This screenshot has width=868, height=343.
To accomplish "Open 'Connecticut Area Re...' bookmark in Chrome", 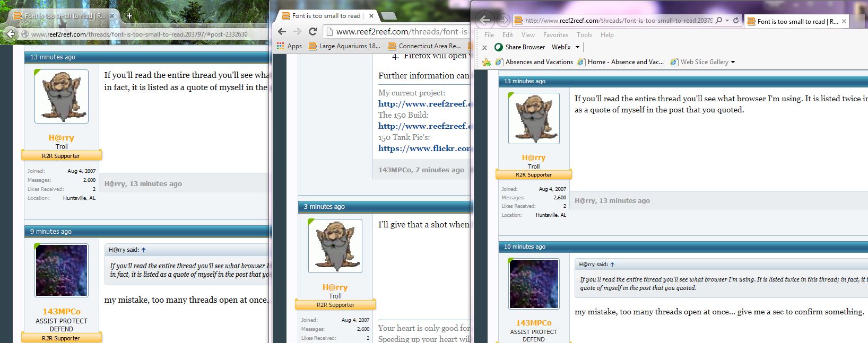I will [x=424, y=46].
